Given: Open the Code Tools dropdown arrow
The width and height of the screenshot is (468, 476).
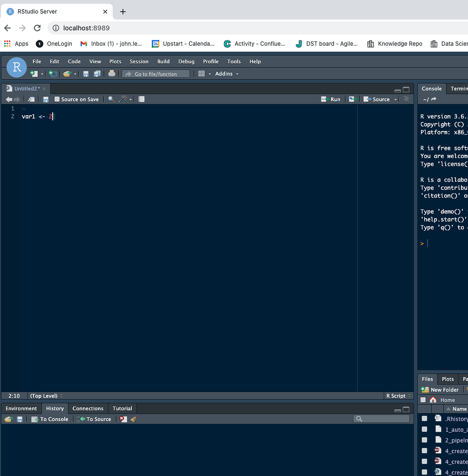Looking at the screenshot, I should pos(130,99).
